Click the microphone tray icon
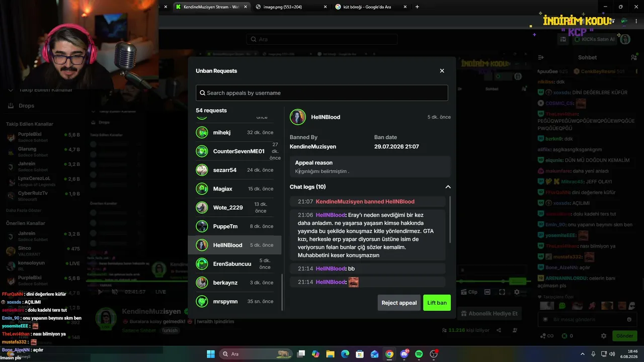Viewport: 644px width, 362px height. (x=593, y=354)
